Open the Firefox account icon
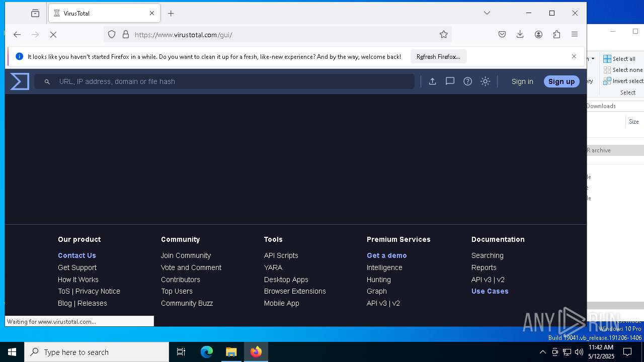Viewport: 644px width, 362px height. pyautogui.click(x=538, y=35)
